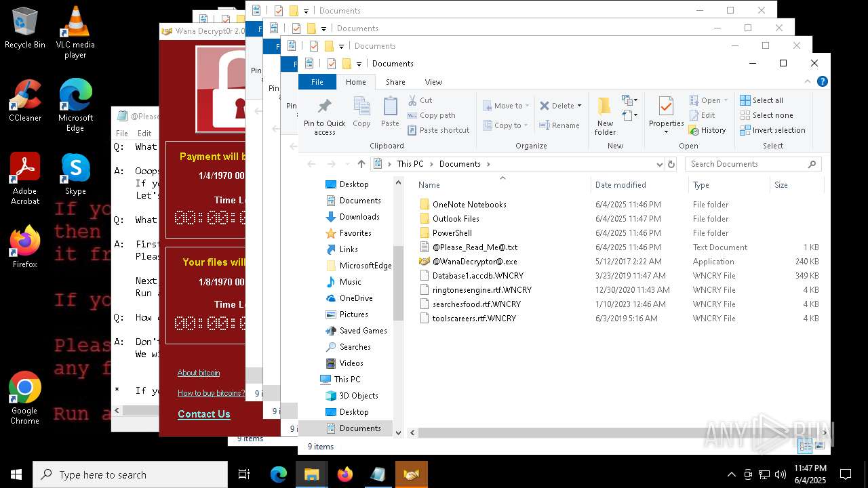The image size is (868, 488).
Task: Switch to large icons view button
Action: (x=820, y=445)
